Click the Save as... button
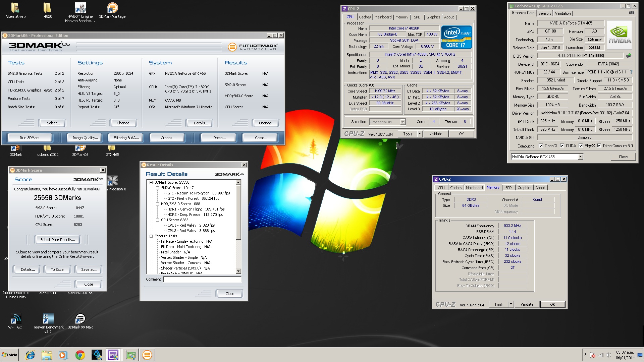 [x=89, y=269]
